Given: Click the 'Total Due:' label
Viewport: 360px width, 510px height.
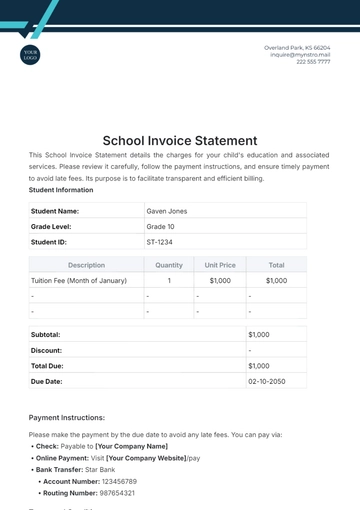Looking at the screenshot, I should [x=47, y=366].
